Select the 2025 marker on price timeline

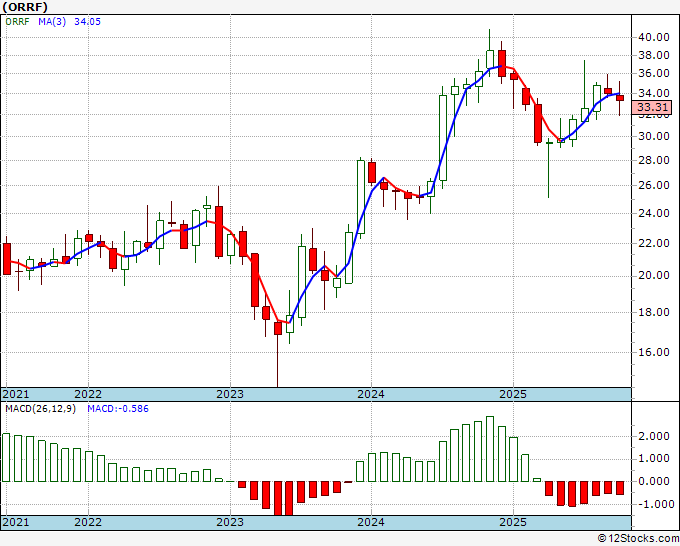(513, 394)
